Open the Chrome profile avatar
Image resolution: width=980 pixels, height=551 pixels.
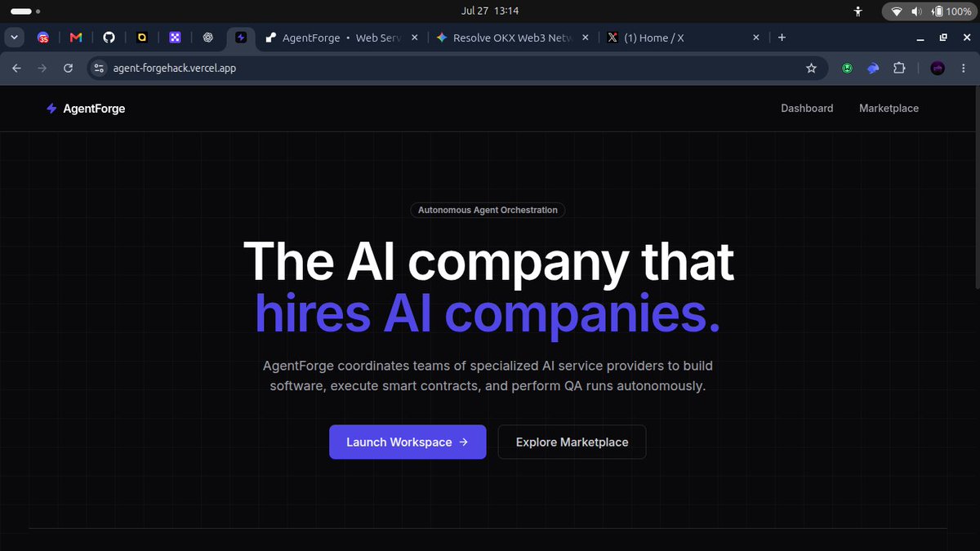[938, 69]
